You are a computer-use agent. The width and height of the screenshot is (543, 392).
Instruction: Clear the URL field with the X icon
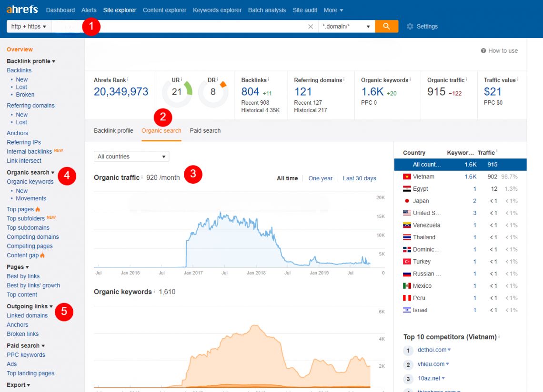point(311,27)
